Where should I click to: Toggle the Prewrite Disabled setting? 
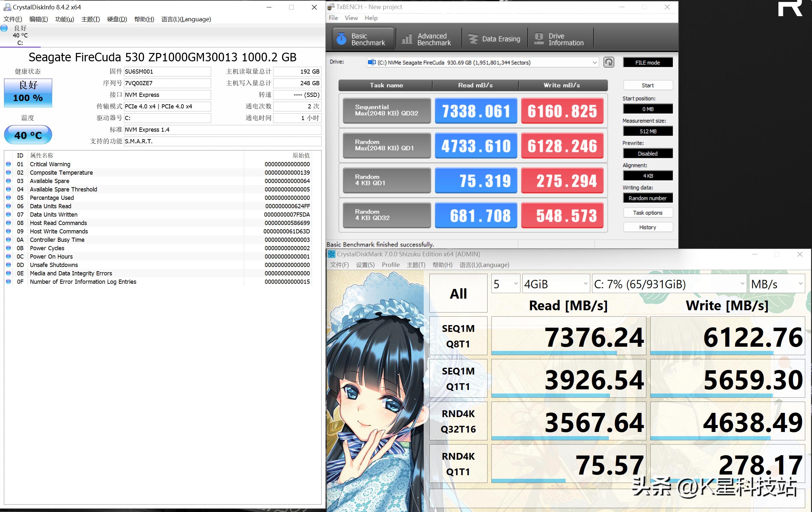point(647,153)
